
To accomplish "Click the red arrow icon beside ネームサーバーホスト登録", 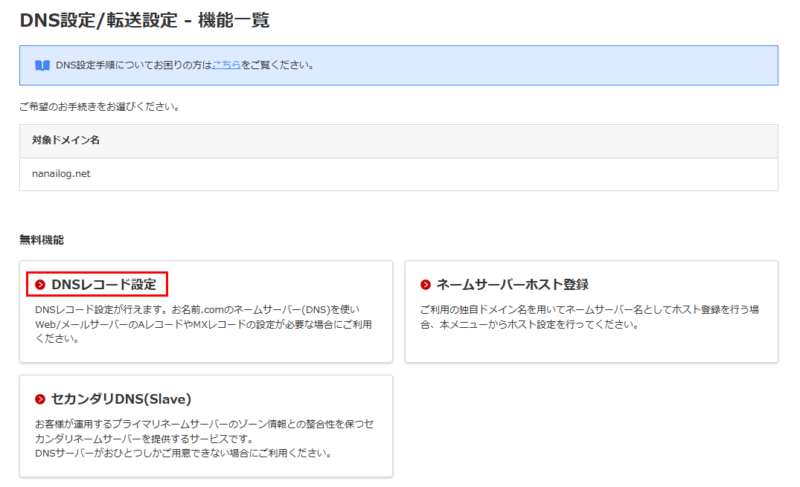I will (426, 285).
